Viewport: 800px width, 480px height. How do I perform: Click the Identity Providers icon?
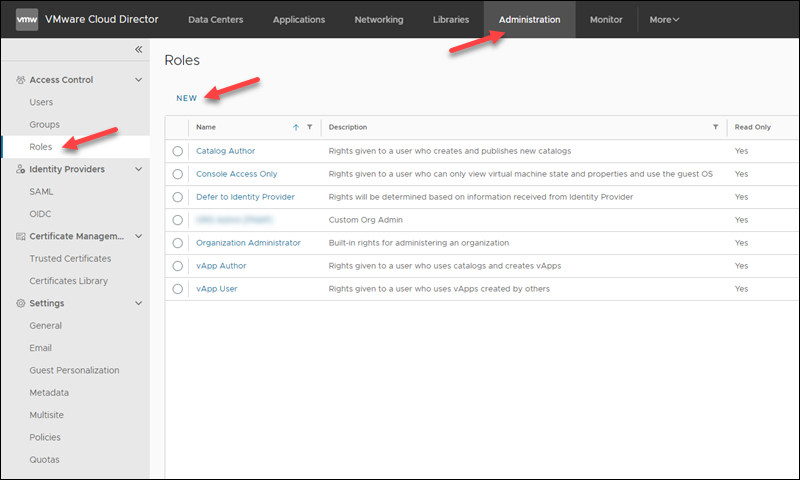click(20, 169)
